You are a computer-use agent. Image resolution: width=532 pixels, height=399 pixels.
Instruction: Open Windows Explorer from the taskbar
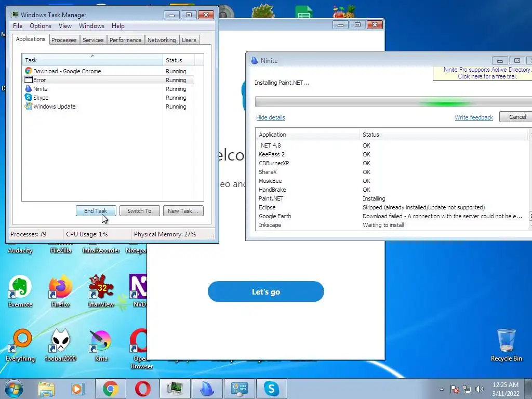point(46,389)
